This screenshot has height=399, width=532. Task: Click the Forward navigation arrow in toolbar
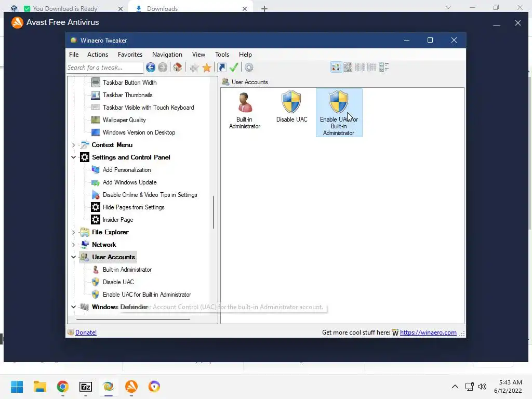tap(163, 68)
